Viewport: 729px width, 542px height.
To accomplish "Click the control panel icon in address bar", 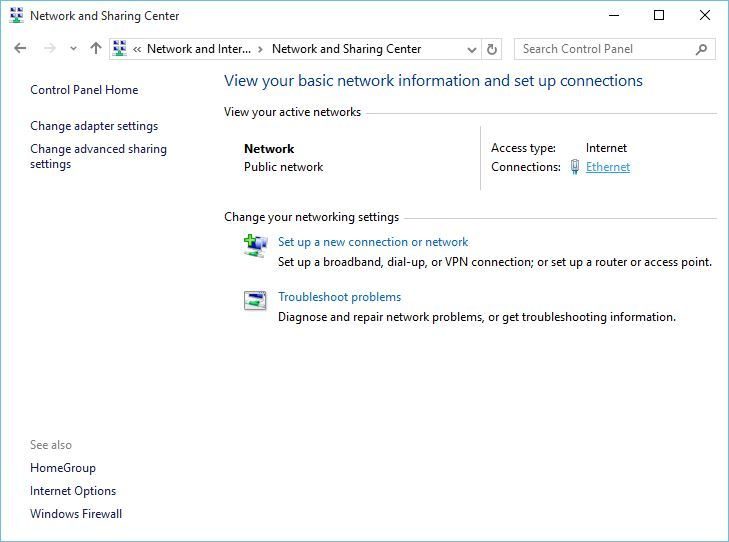I will [x=120, y=48].
